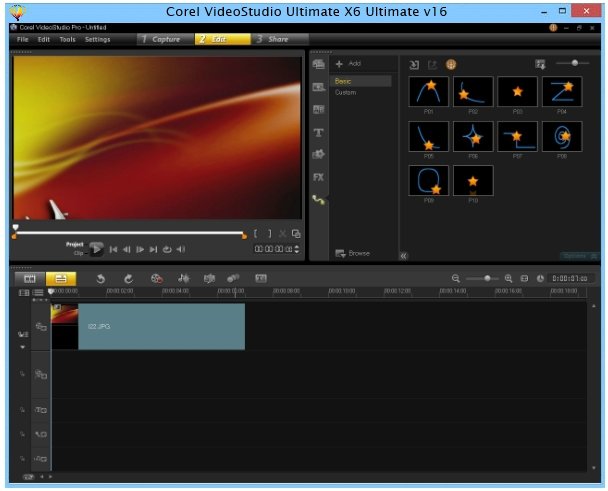Screen dimensions: 608x491
Task: Click the Export path icon
Action: [432, 65]
